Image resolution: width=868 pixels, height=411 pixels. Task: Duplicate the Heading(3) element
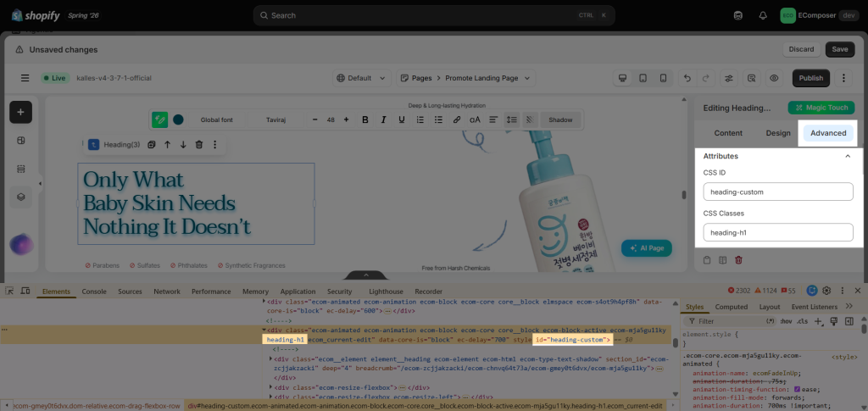point(151,144)
